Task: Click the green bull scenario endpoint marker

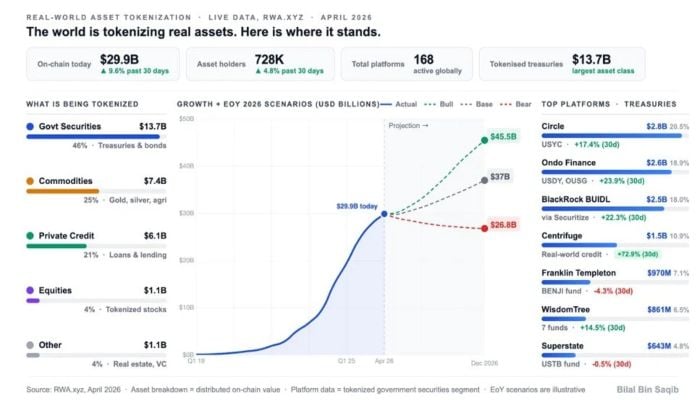Action: (484, 140)
